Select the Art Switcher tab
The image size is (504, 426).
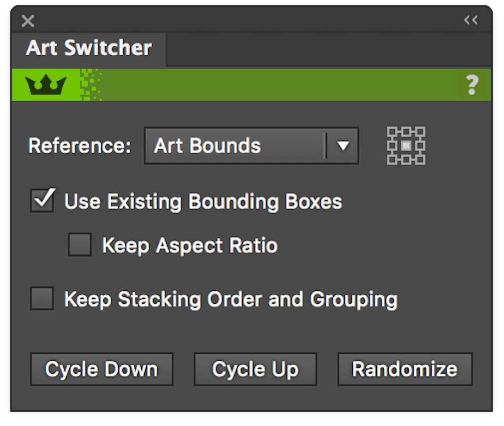coord(89,48)
